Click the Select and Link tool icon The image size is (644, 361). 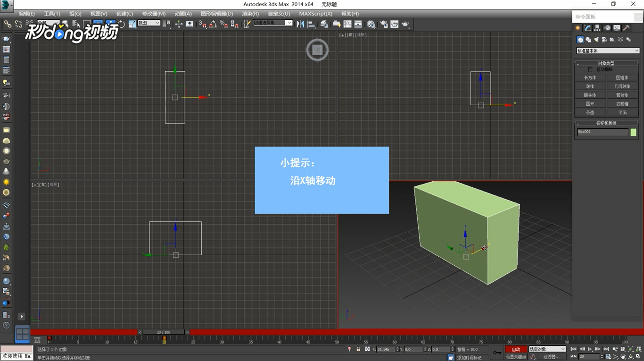(x=8, y=24)
